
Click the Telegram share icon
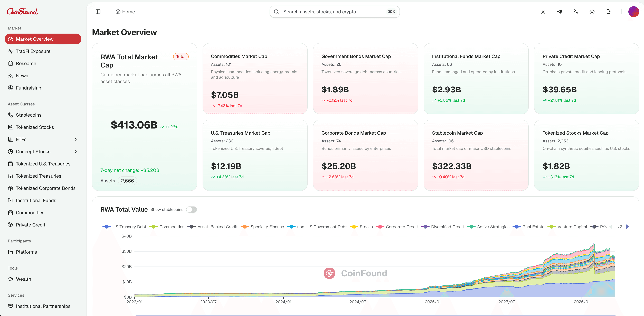560,12
